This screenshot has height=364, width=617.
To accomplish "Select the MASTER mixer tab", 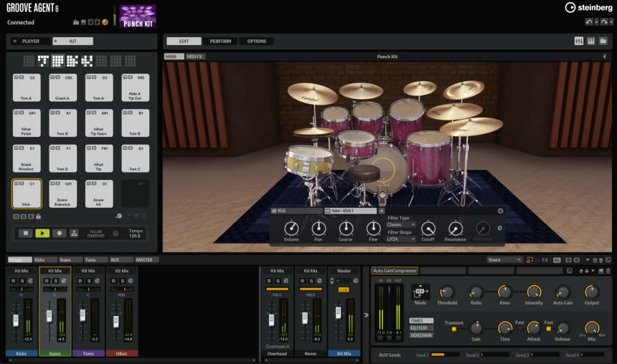I will click(x=146, y=260).
